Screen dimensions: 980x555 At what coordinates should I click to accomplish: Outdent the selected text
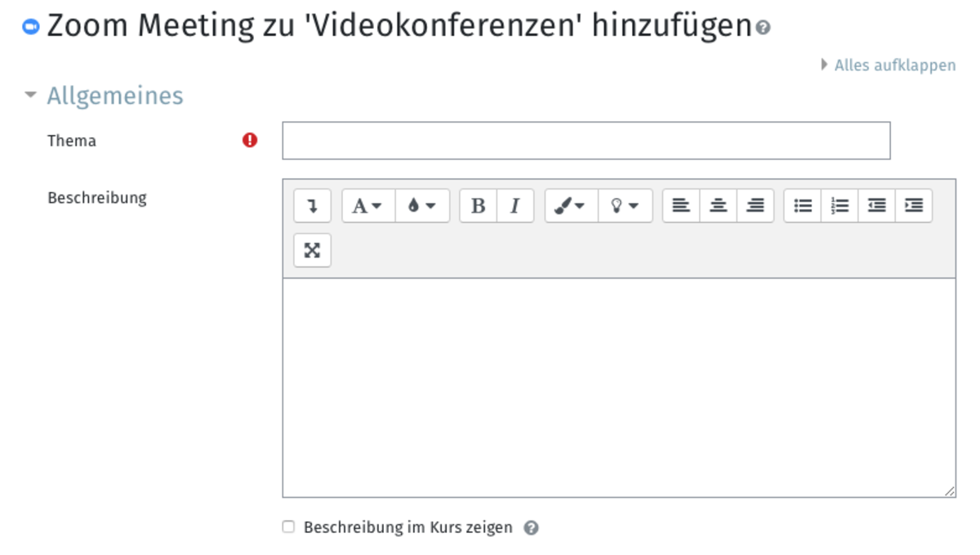(x=877, y=206)
